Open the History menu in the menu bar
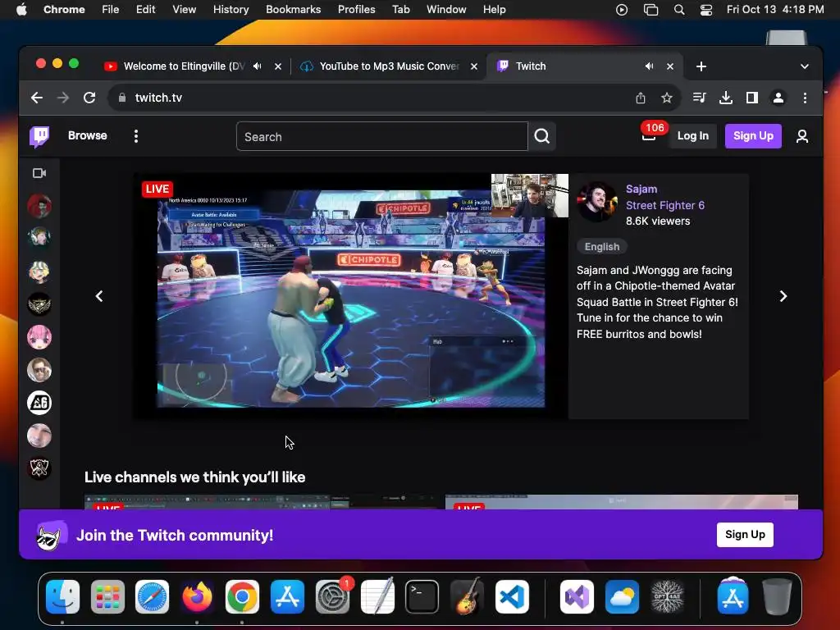This screenshot has height=630, width=840. coord(231,9)
